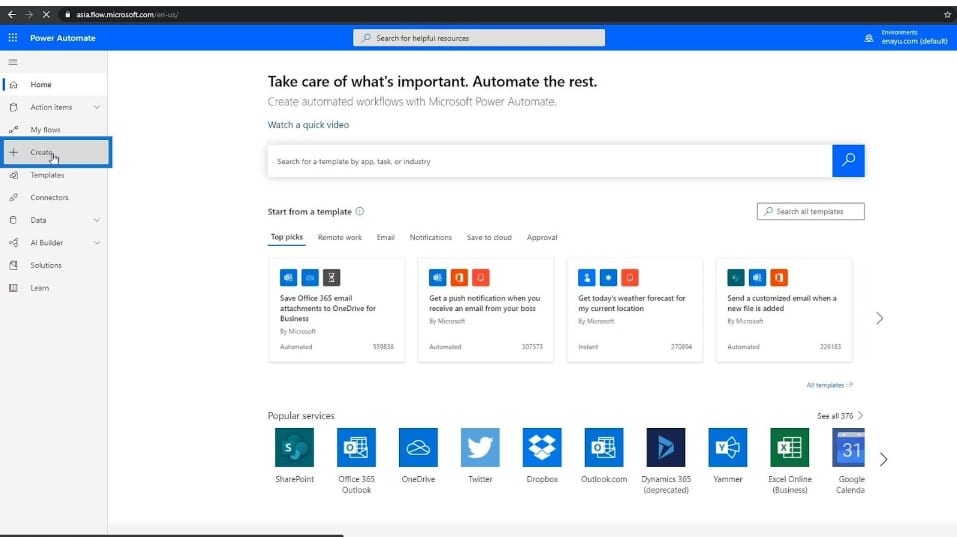Click the My flows icon
957x537 pixels.
tap(13, 130)
